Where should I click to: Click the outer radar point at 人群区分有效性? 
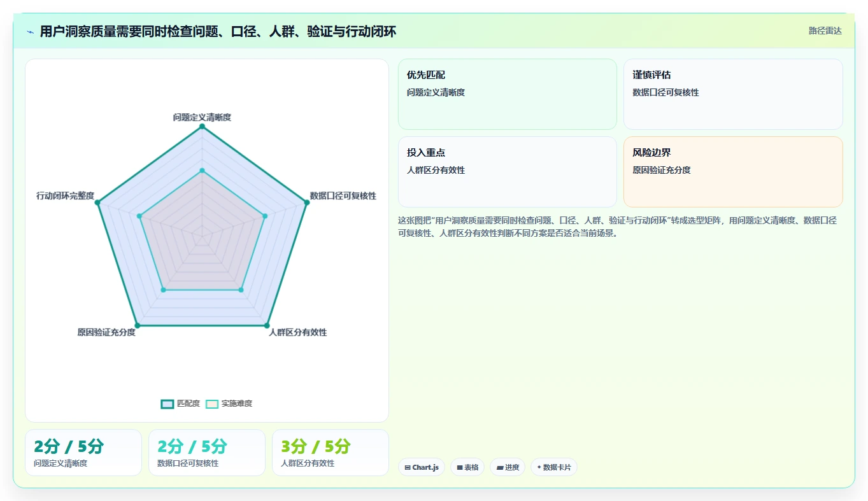click(x=267, y=326)
